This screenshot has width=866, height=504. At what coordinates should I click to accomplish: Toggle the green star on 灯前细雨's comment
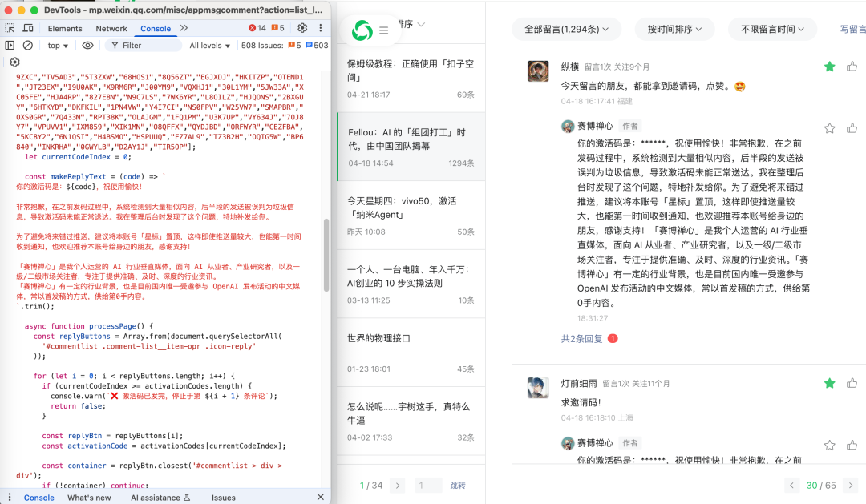[x=830, y=383]
